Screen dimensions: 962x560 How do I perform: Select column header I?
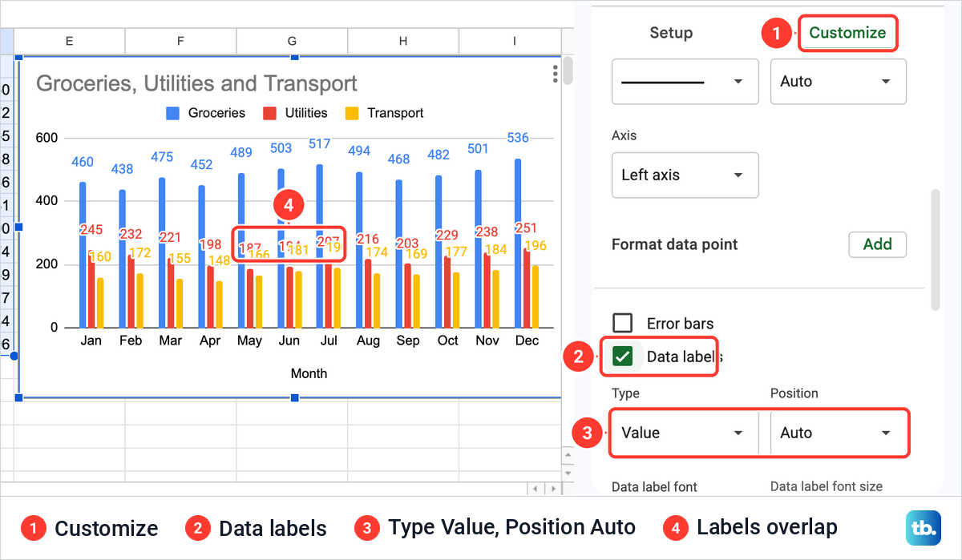(514, 41)
